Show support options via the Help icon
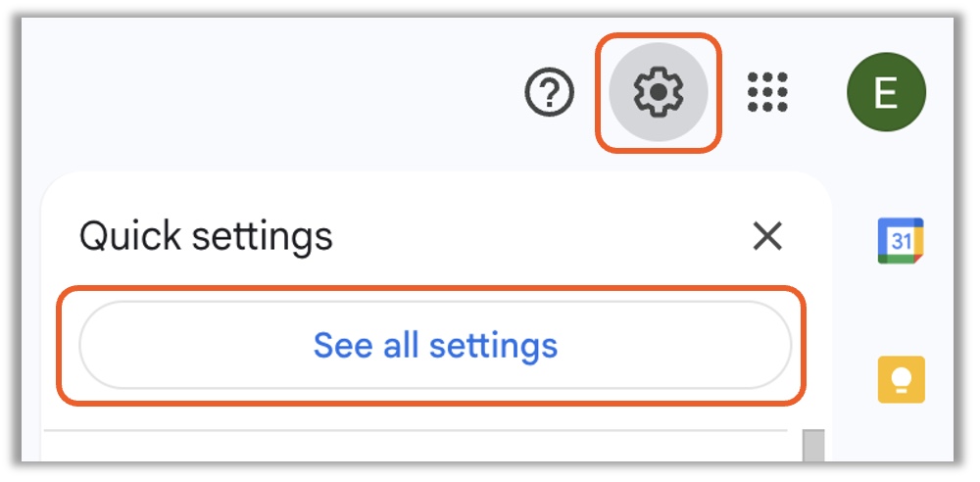This screenshot has width=980, height=482. [x=550, y=92]
